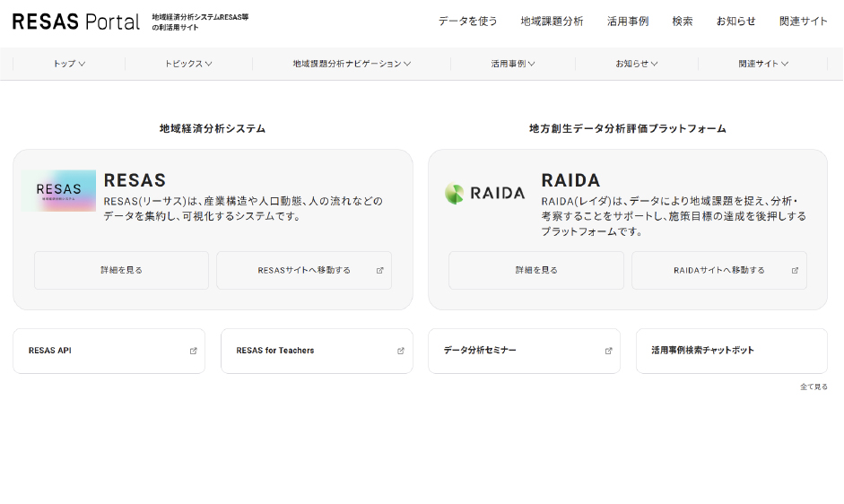844x504 pixels.
Task: Open the RESAS API card
Action: (x=109, y=351)
